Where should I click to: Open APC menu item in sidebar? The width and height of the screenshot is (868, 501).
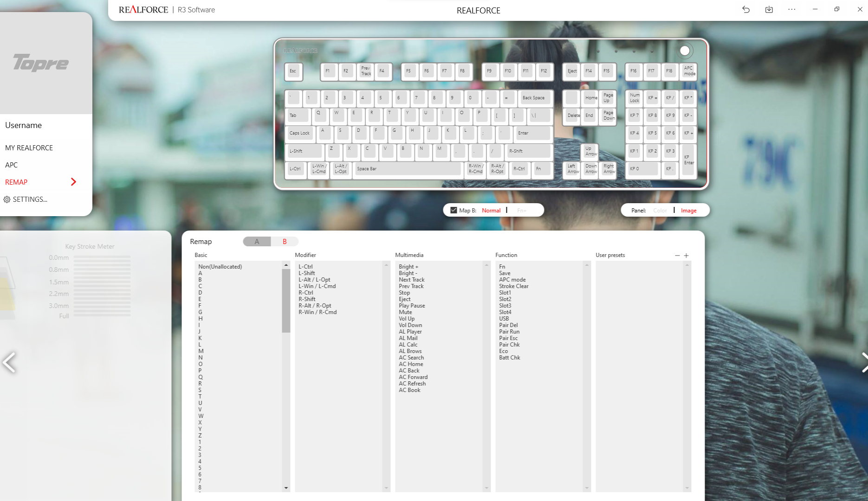coord(11,165)
